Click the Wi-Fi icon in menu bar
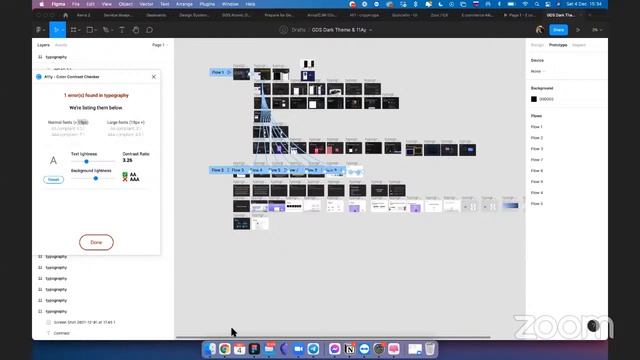Screen dimensions: 640x360 click(x=525, y=4)
